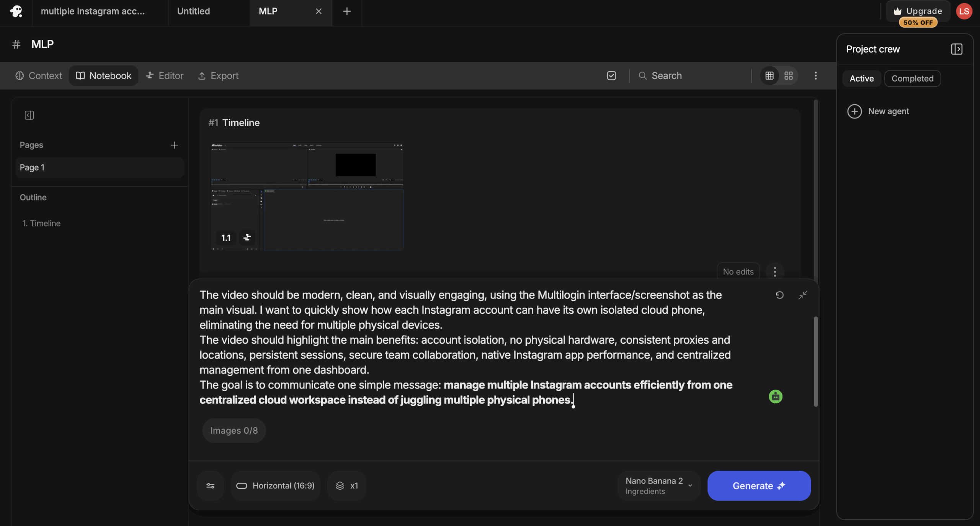Click the Generate button

click(759, 486)
